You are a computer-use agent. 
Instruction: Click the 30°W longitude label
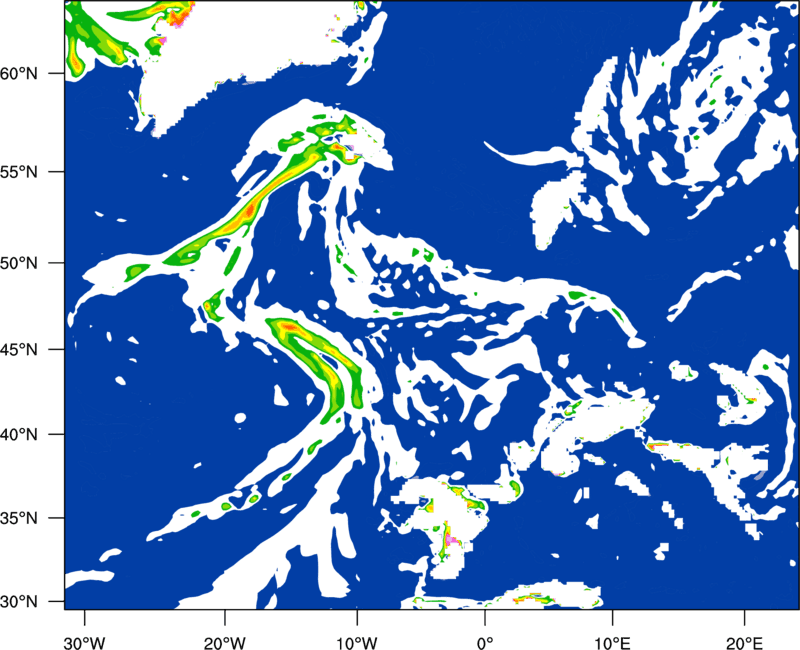pyautogui.click(x=85, y=642)
